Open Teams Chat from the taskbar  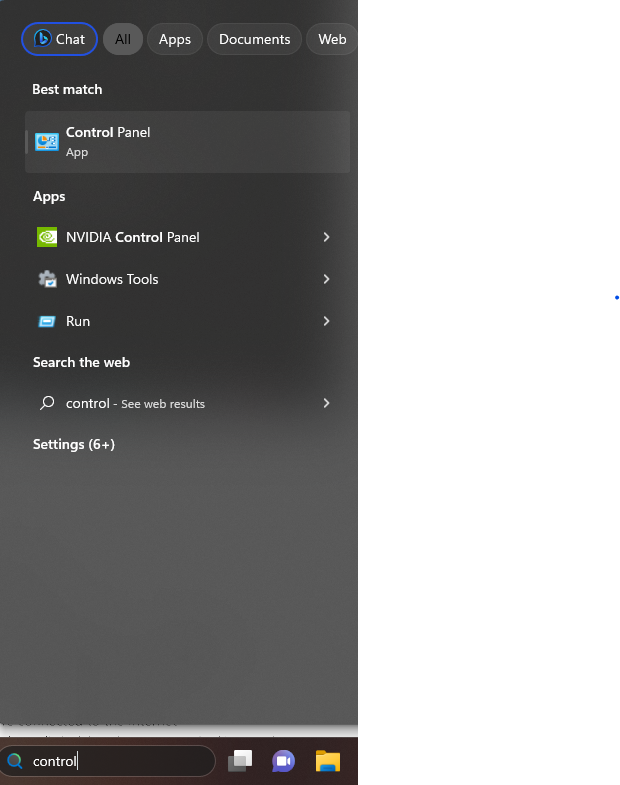[284, 761]
